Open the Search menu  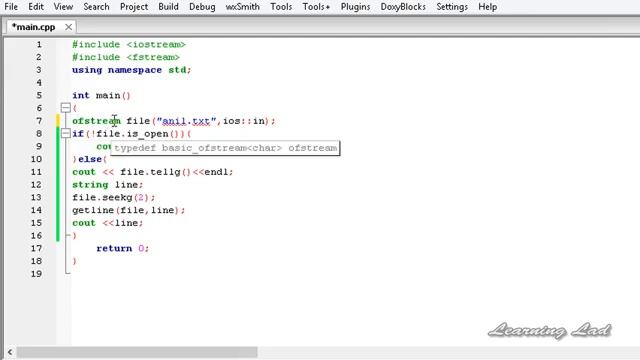click(96, 7)
